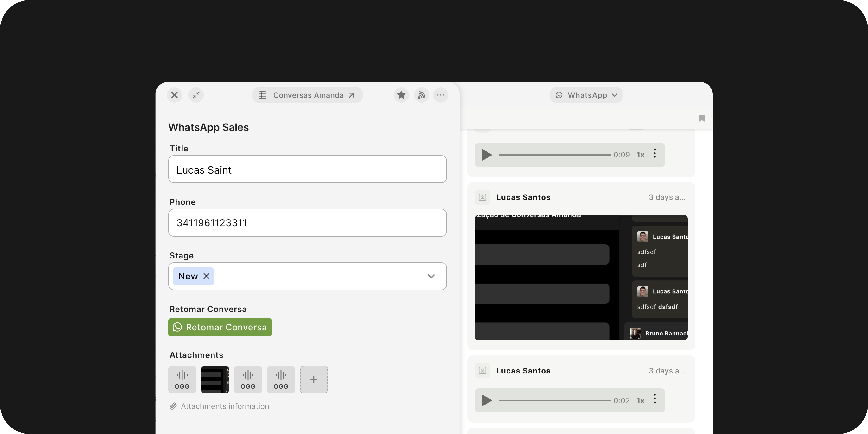The image size is (868, 434).
Task: Open the notifications feed icon
Action: pyautogui.click(x=421, y=95)
